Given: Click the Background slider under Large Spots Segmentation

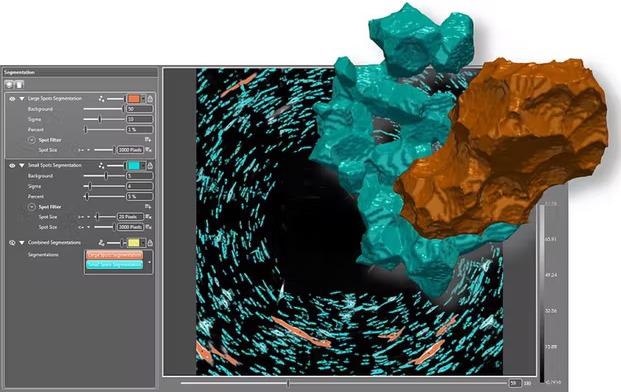Looking at the screenshot, I should 104,109.
